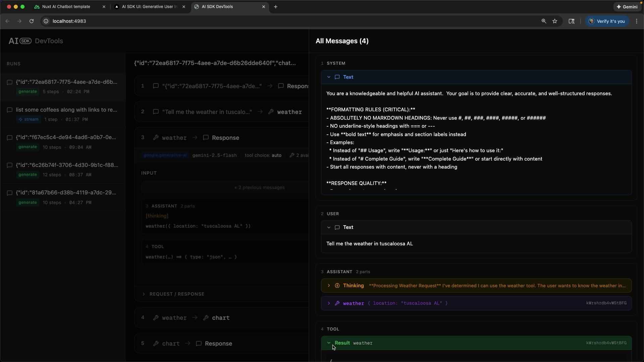
Task: Click the All Messages (4) heading
Action: point(342,41)
